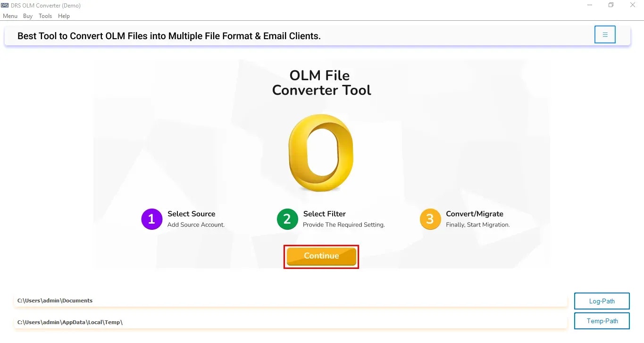
Task: Click the Log-Path button
Action: (x=602, y=301)
